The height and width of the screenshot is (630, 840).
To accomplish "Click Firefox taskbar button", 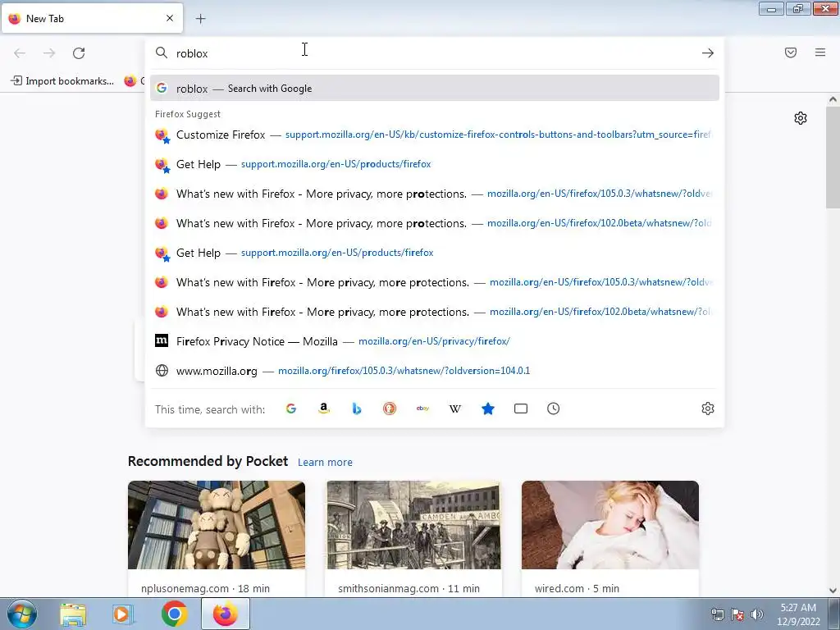I will 226,614.
